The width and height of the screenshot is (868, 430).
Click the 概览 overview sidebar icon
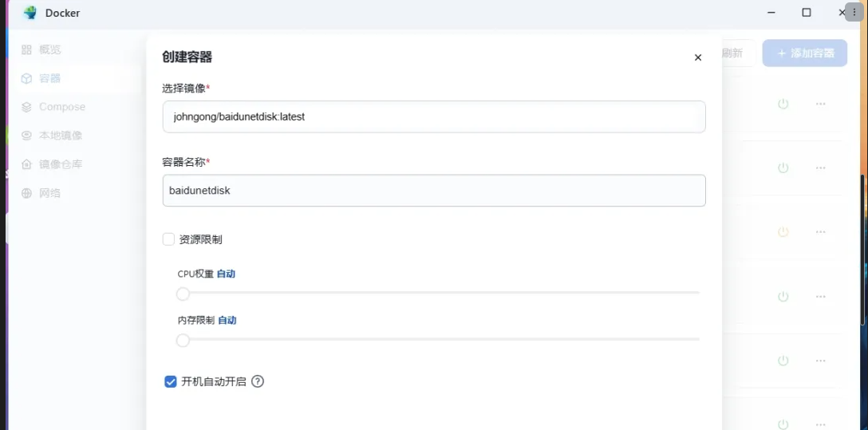coord(27,49)
